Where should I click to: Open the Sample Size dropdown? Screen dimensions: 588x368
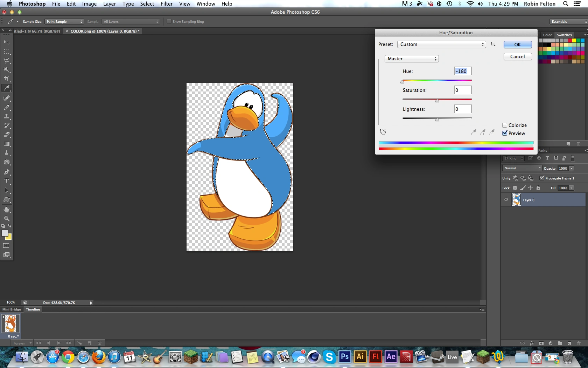pos(64,22)
